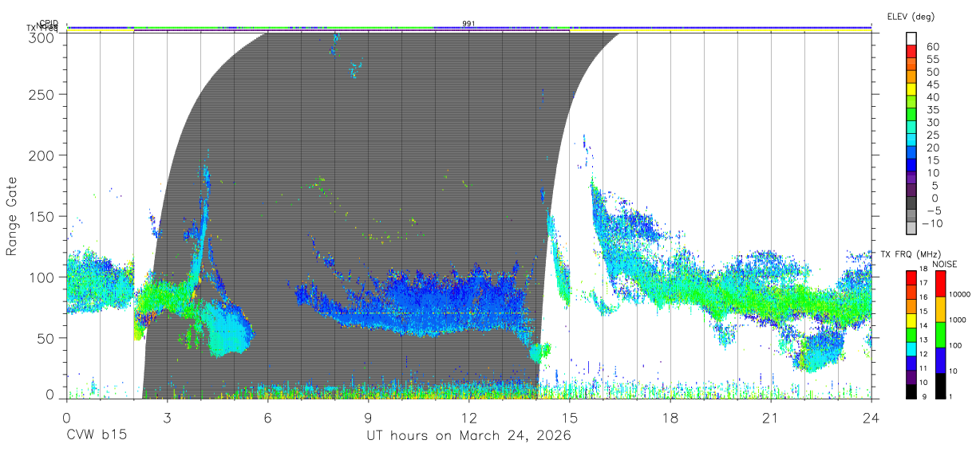Click the green segment of NOISE color bar

coord(939,334)
